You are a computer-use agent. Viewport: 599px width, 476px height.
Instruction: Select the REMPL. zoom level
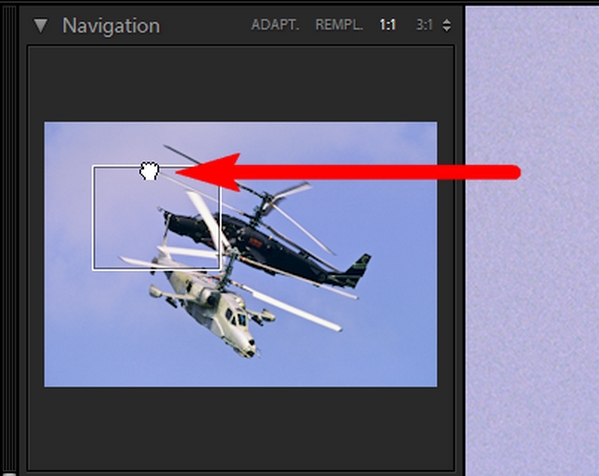[x=338, y=25]
